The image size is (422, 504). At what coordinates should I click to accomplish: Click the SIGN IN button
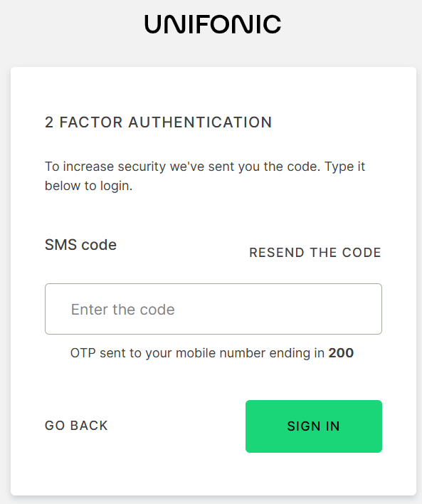(314, 426)
